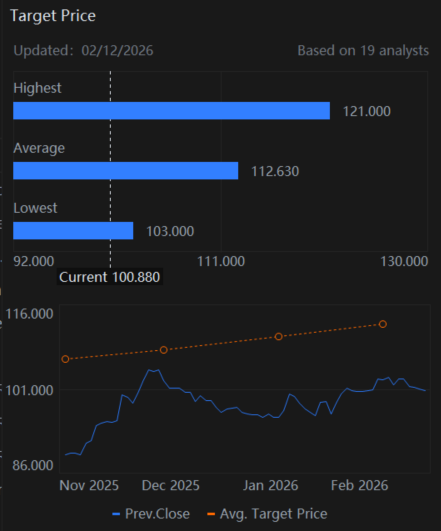
Task: Click the 130.000 axis label
Action: click(x=404, y=261)
